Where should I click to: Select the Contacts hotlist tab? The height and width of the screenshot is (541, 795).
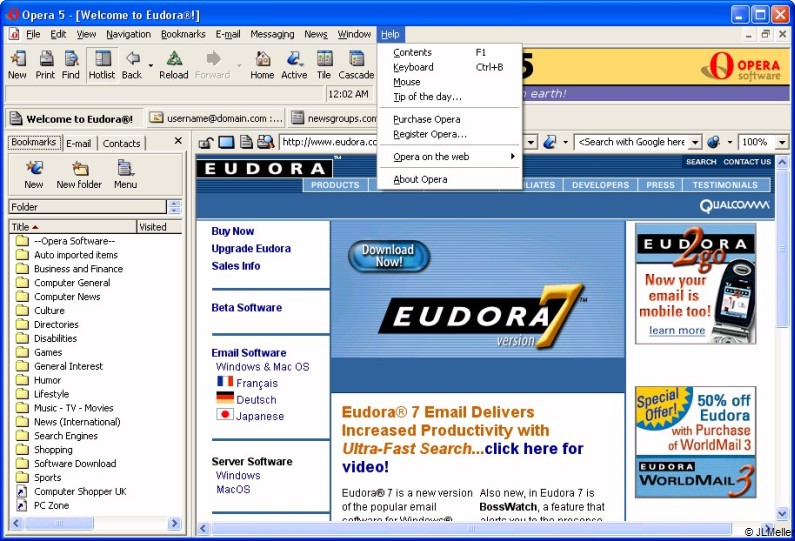[x=121, y=143]
